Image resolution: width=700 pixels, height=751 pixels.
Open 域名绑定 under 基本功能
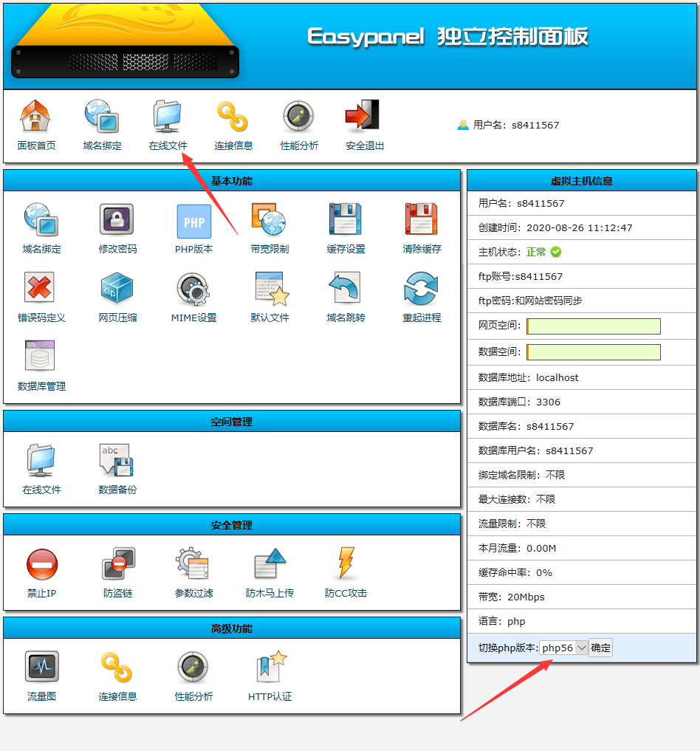tap(41, 219)
